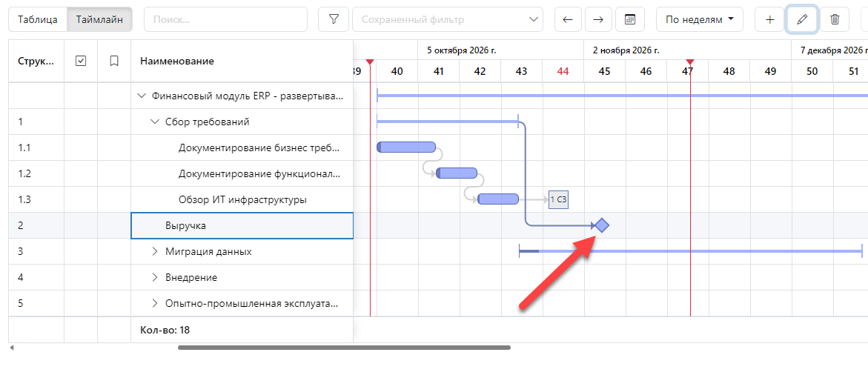868x375 pixels.
Task: Click the 1 СЗ label box
Action: point(559,199)
